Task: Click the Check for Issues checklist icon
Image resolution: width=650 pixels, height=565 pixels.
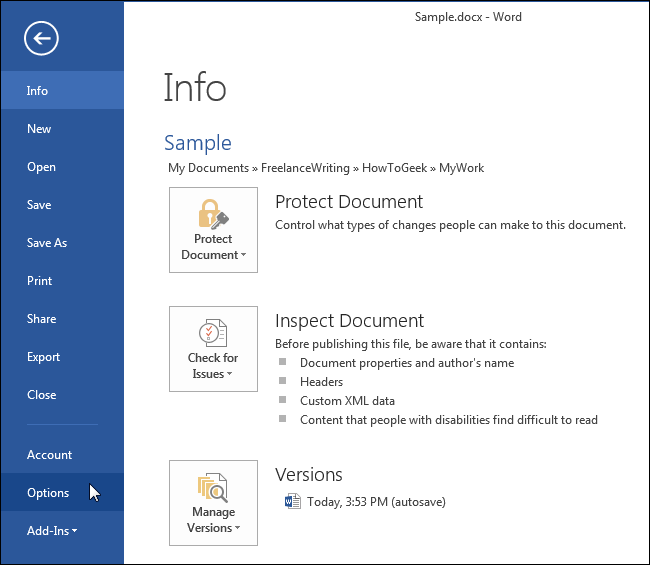Action: [x=213, y=333]
